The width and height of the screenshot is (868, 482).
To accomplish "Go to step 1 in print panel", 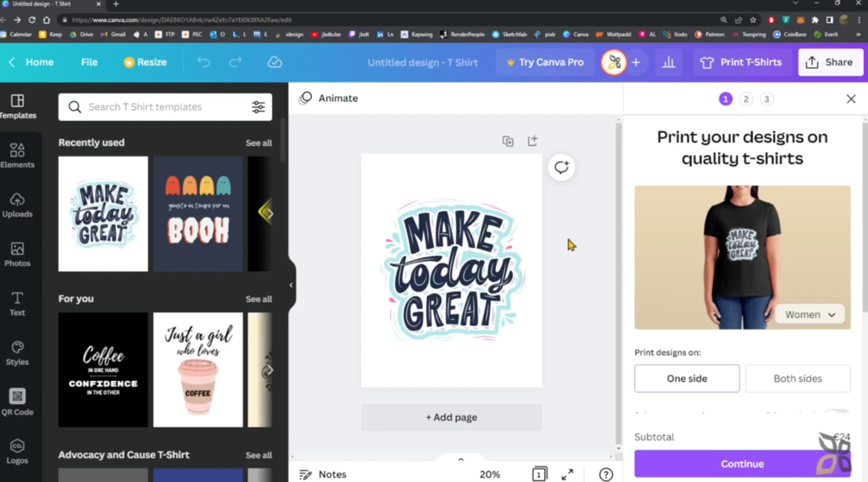I will point(726,99).
